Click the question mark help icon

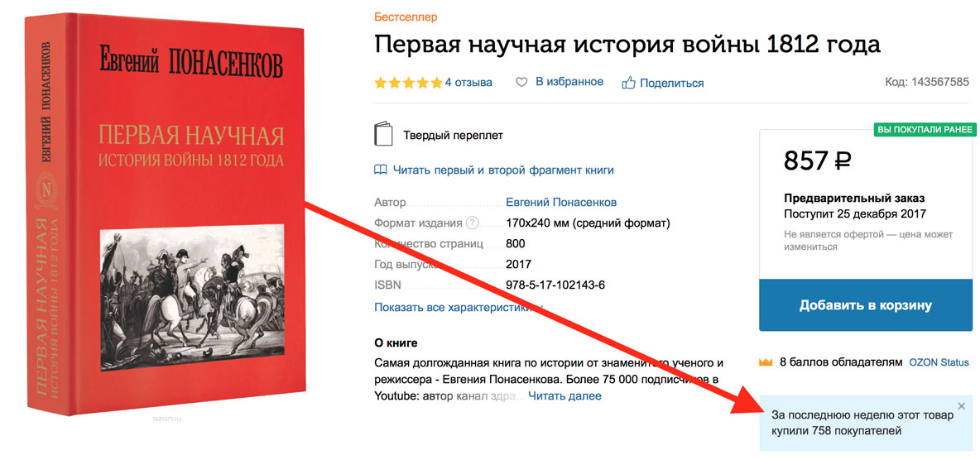(473, 223)
